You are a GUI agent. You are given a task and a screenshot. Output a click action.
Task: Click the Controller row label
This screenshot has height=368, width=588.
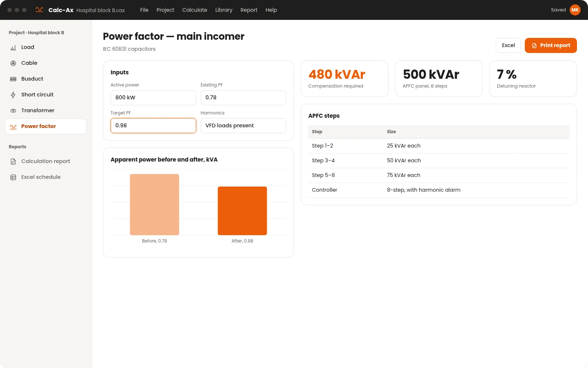click(x=325, y=190)
